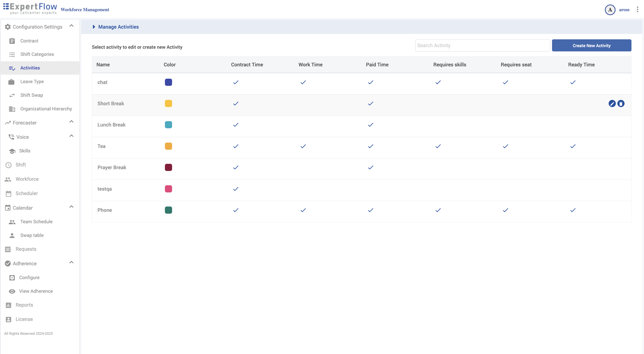Click the Search Activity input field
The image size is (644, 354).
click(482, 45)
